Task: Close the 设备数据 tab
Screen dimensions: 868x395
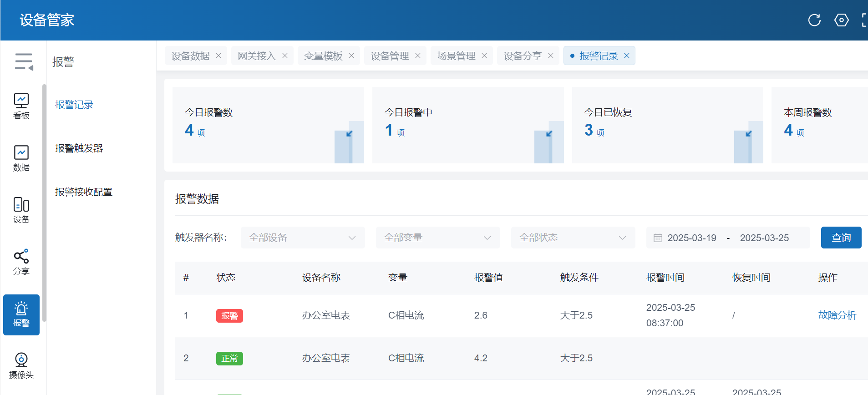Action: click(x=218, y=56)
